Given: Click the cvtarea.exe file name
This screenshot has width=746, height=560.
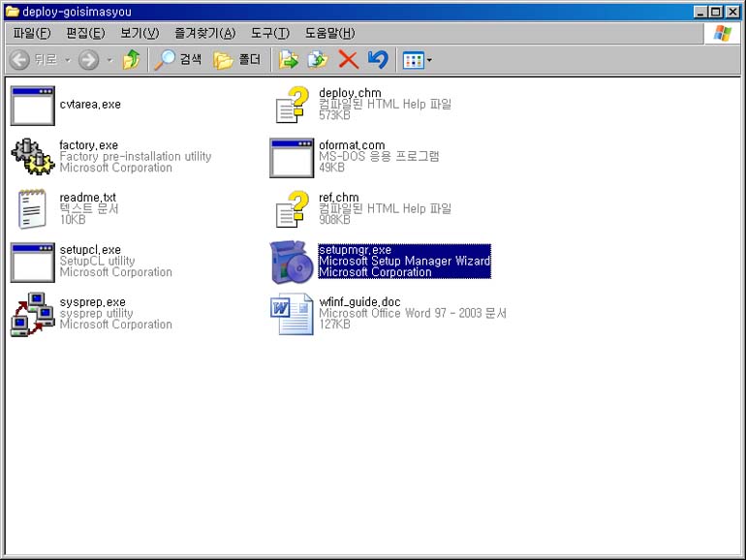Looking at the screenshot, I should pyautogui.click(x=90, y=105).
